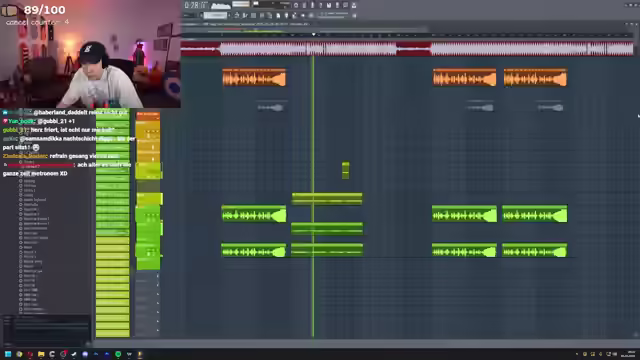This screenshot has height=360, width=640.
Task: Select the top green item in the picker list
Action: (x=112, y=117)
